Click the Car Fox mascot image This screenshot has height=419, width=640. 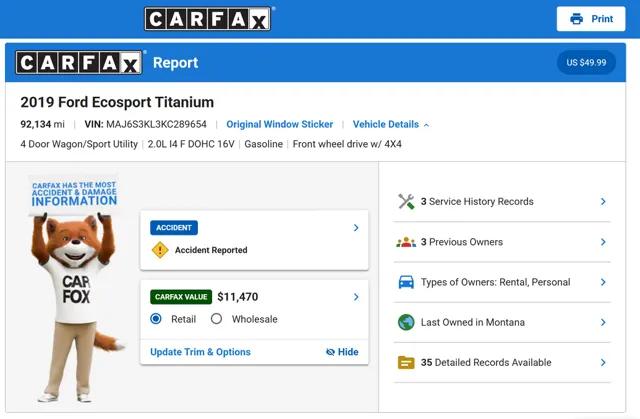(76, 289)
